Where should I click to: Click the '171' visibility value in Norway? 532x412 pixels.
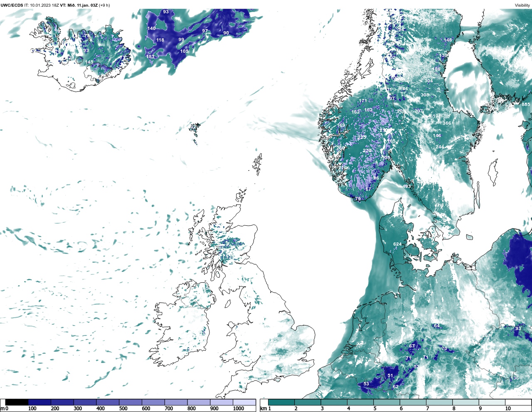pos(363,101)
